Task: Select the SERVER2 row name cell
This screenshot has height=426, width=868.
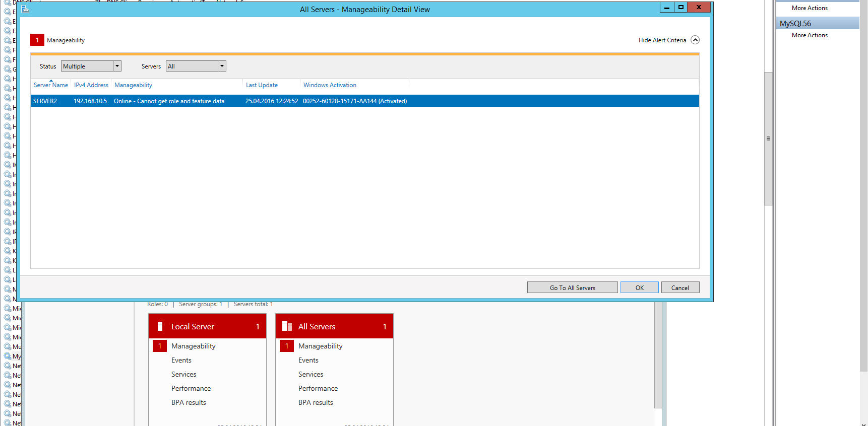Action: point(45,101)
